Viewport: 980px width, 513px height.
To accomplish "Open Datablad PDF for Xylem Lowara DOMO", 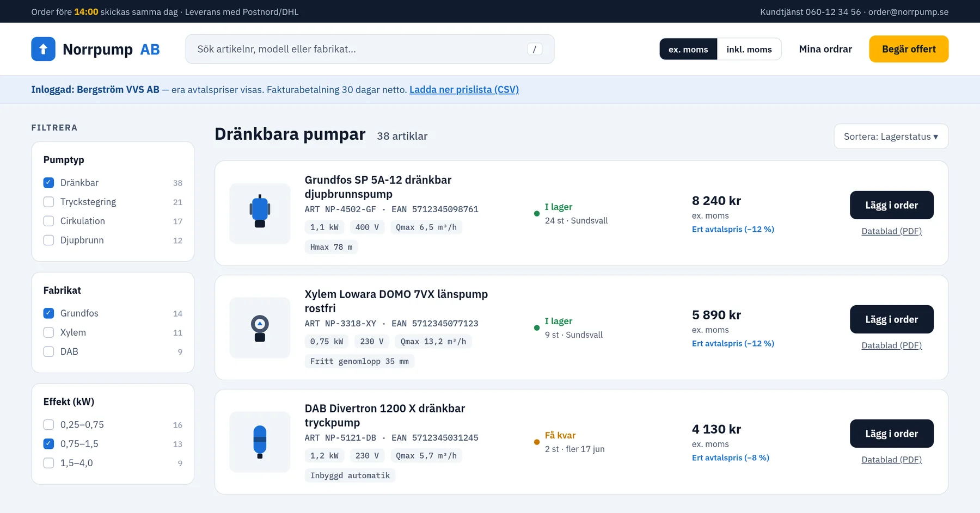I will [891, 345].
